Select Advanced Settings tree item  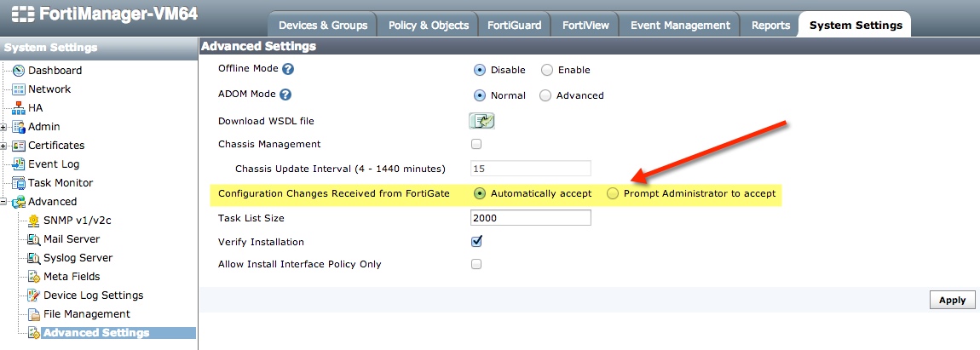[96, 333]
